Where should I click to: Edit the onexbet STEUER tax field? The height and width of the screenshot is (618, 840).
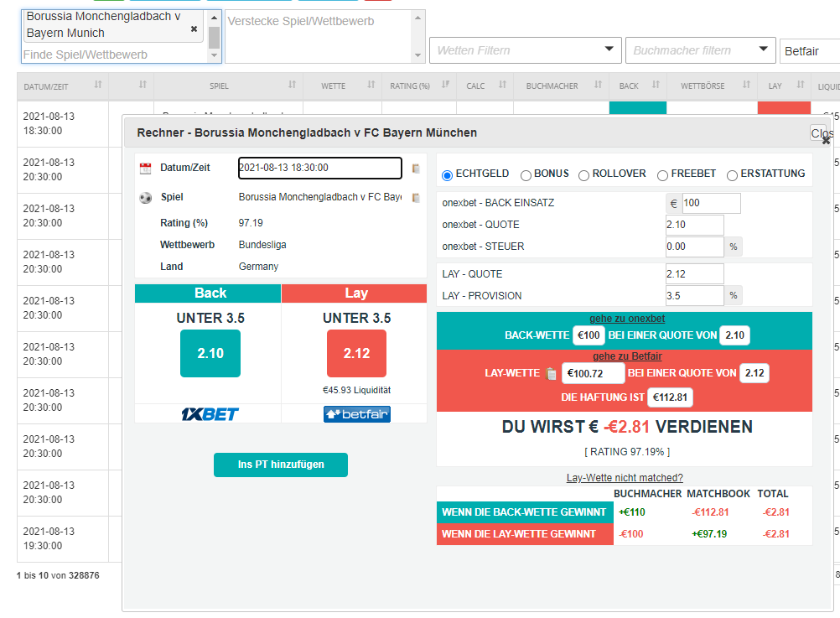694,247
